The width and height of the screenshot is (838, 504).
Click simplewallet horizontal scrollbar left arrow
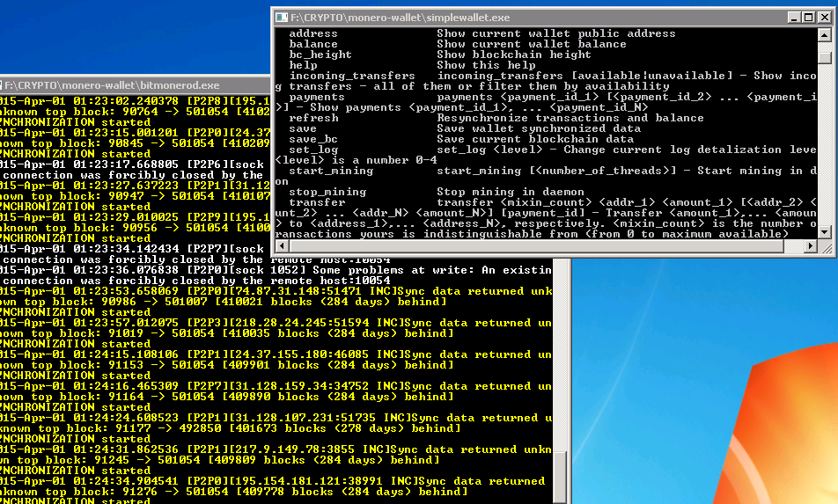click(x=283, y=246)
